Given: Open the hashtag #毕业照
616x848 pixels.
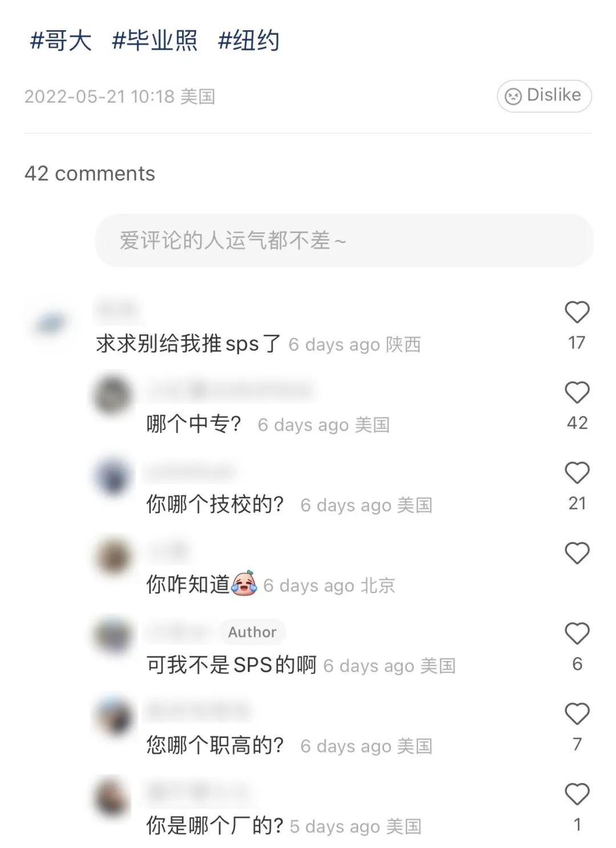Looking at the screenshot, I should (x=155, y=41).
